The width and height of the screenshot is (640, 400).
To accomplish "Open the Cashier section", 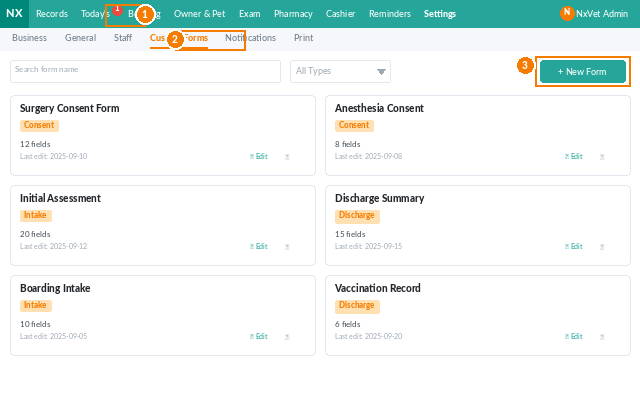I will click(340, 14).
